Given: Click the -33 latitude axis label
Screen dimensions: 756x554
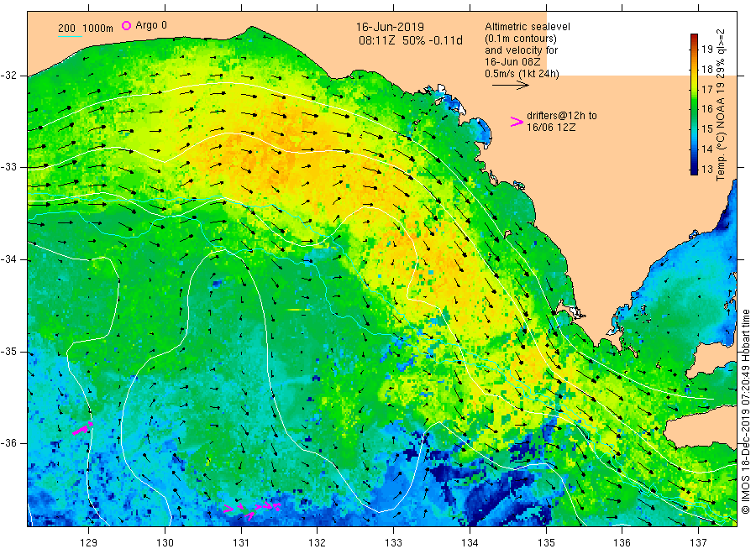Looking at the screenshot, I should pyautogui.click(x=8, y=167).
